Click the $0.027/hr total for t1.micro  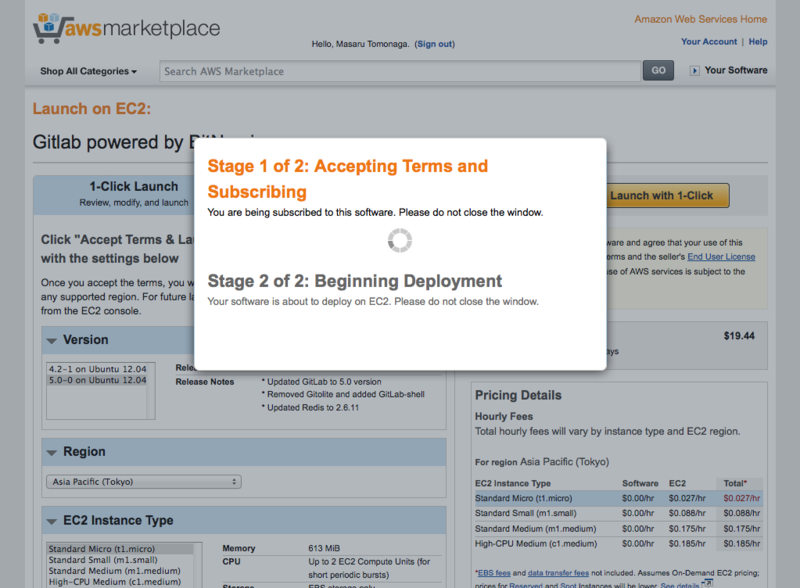tap(741, 498)
